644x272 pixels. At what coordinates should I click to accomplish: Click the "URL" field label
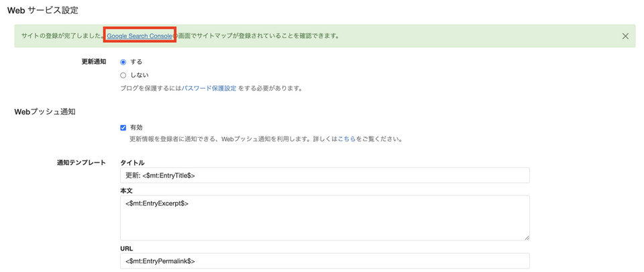point(126,248)
